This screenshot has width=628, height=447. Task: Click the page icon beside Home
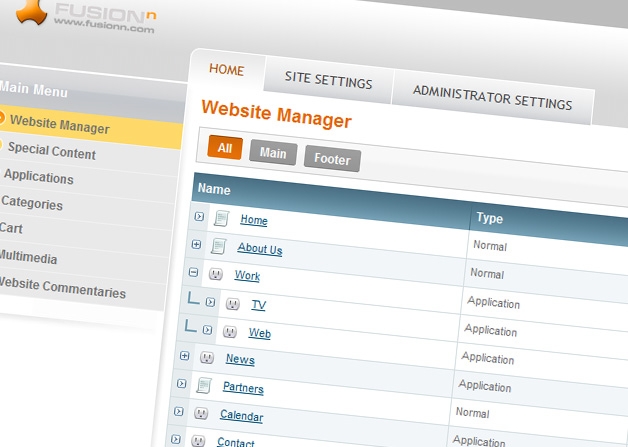221,218
